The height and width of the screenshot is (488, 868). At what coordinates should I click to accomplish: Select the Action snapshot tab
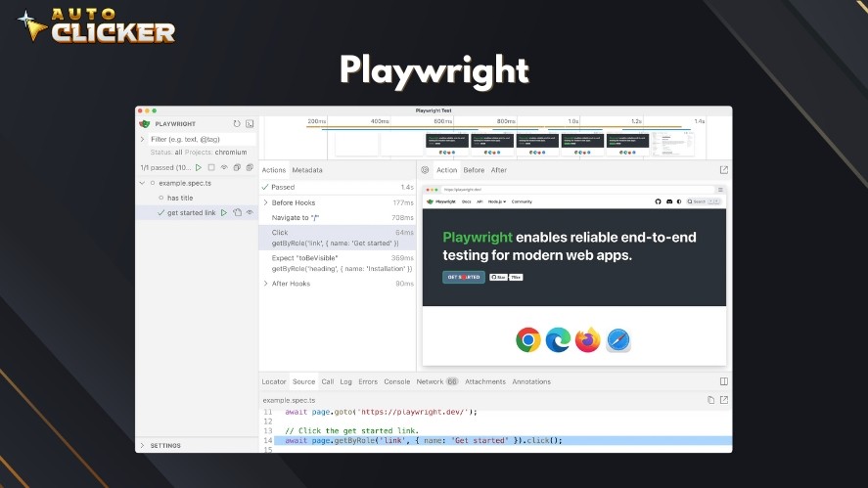point(447,170)
